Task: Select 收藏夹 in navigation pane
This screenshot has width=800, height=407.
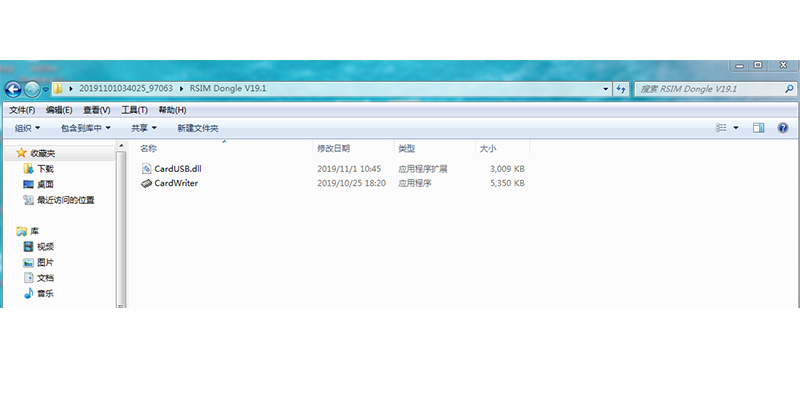Action: point(42,153)
